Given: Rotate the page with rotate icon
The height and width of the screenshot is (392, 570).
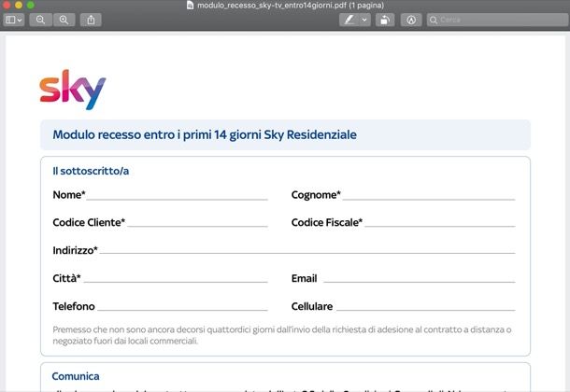Looking at the screenshot, I should click(x=385, y=20).
